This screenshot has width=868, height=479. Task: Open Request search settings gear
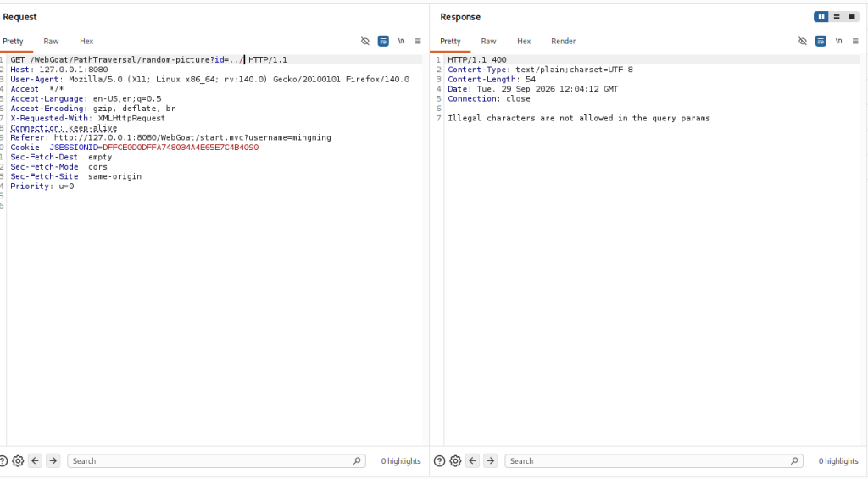point(18,460)
